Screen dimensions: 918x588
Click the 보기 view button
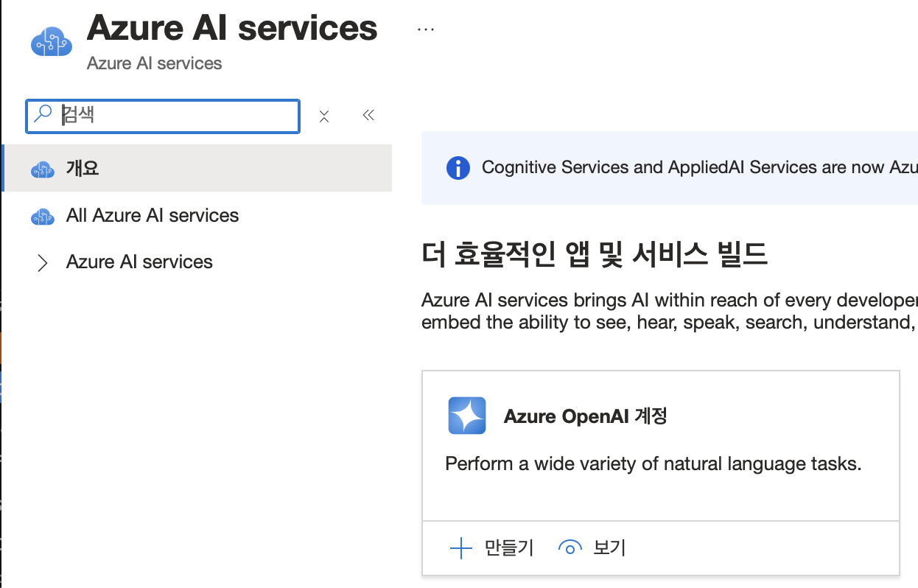592,547
